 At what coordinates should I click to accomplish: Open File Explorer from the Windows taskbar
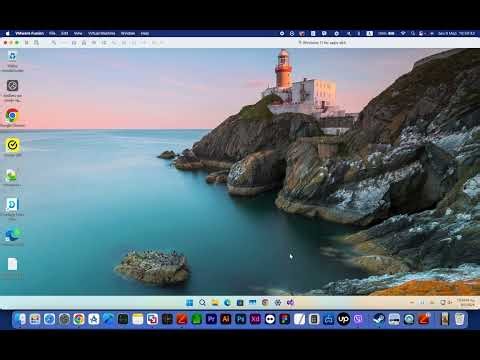pyautogui.click(x=215, y=303)
